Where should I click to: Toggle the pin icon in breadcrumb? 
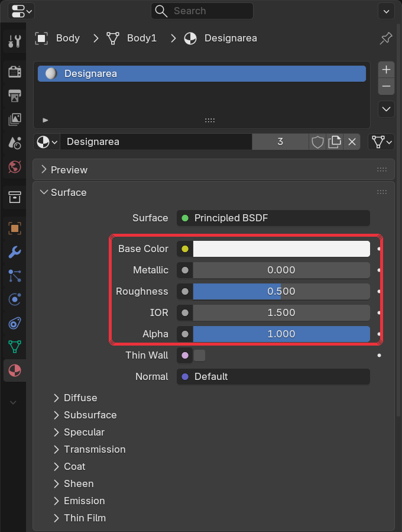point(385,38)
